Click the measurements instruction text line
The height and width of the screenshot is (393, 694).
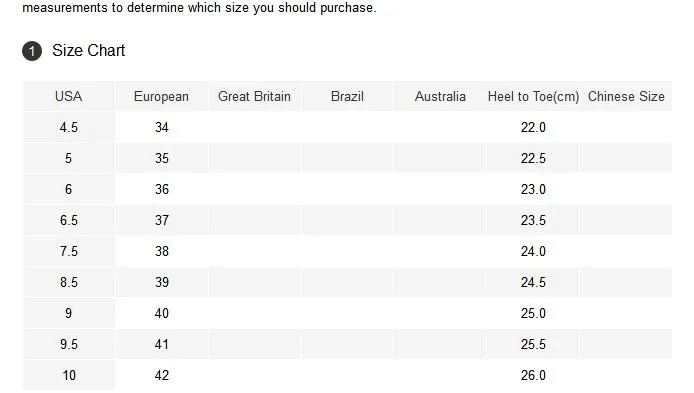click(x=199, y=8)
